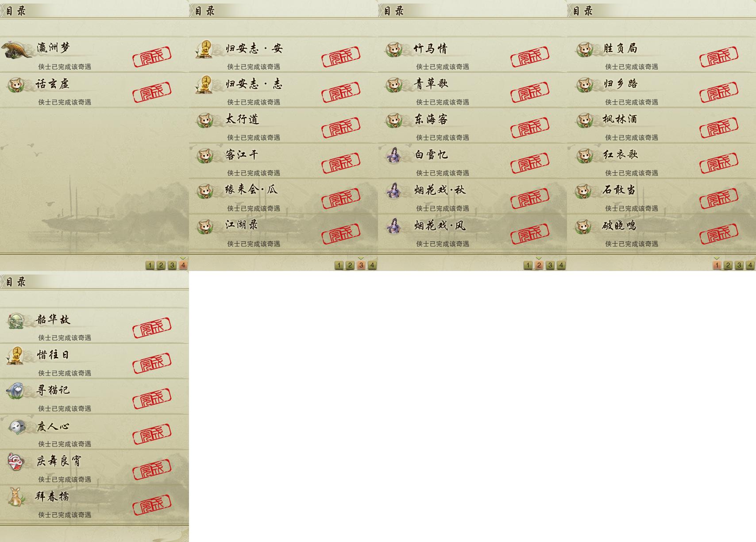Click the green jade icon next to 韶华故
Screen dimensions: 756x542
tap(16, 321)
